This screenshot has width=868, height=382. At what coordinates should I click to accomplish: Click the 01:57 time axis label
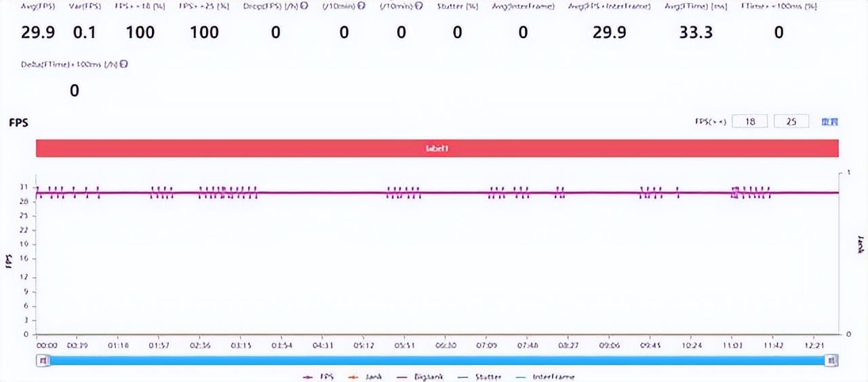tap(159, 345)
